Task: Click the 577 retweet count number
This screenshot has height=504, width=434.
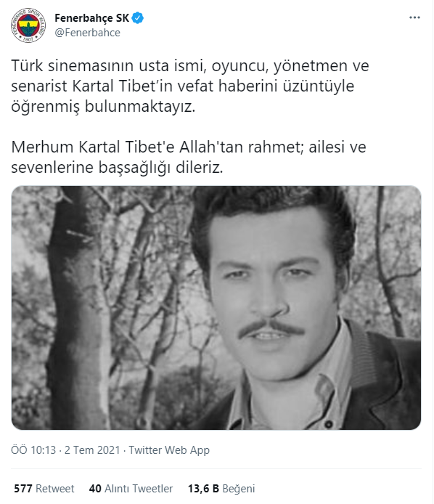Action: tap(23, 489)
